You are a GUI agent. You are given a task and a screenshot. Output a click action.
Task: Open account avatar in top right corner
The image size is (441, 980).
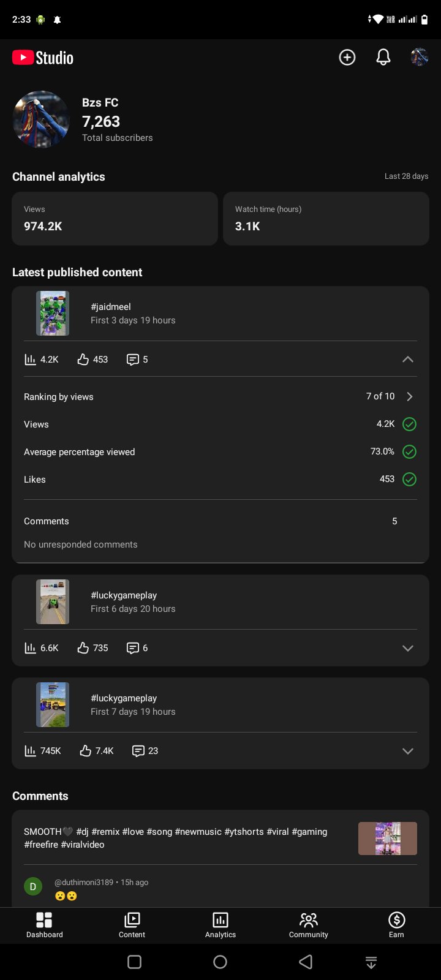[x=420, y=58]
